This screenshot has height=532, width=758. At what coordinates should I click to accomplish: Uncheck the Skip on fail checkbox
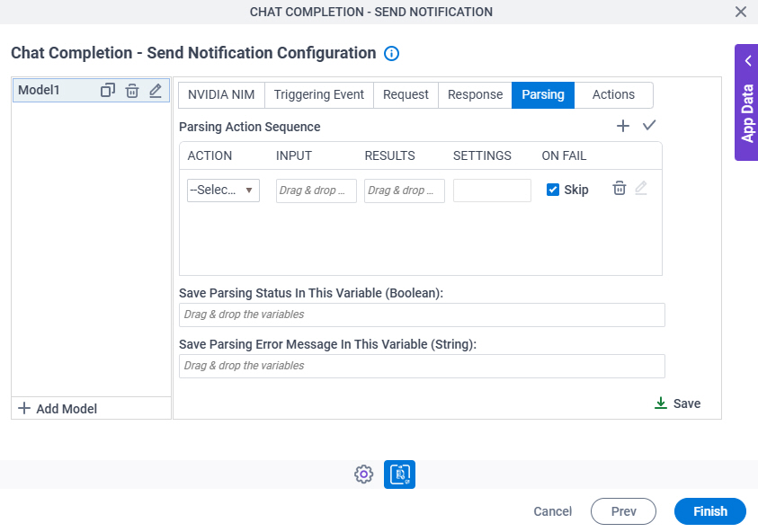click(x=553, y=190)
